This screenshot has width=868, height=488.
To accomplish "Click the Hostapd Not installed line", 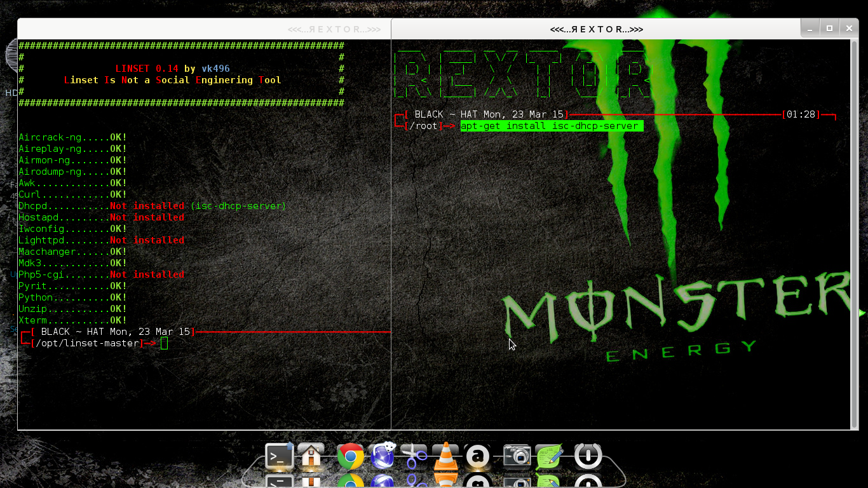I will coord(102,217).
